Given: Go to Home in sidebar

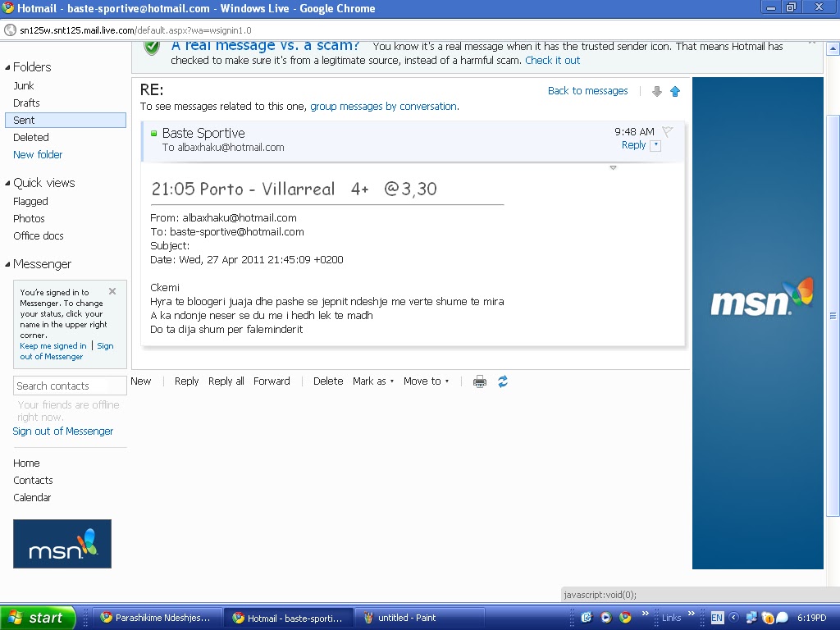Looking at the screenshot, I should [26, 463].
